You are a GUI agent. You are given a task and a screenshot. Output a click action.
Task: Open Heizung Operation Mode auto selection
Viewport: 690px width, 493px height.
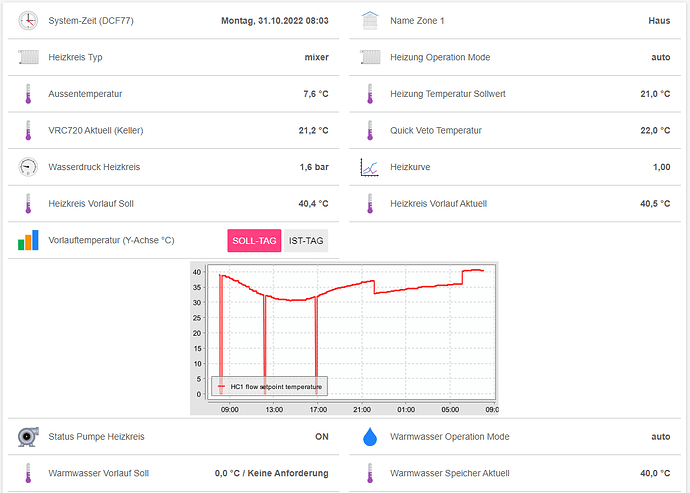660,57
